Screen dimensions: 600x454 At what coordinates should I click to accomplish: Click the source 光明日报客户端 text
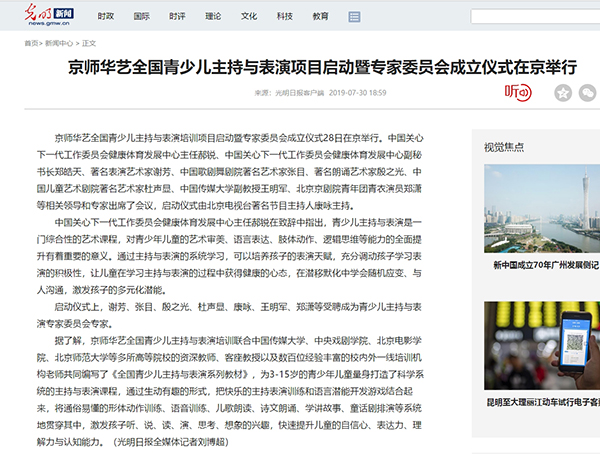click(x=300, y=93)
